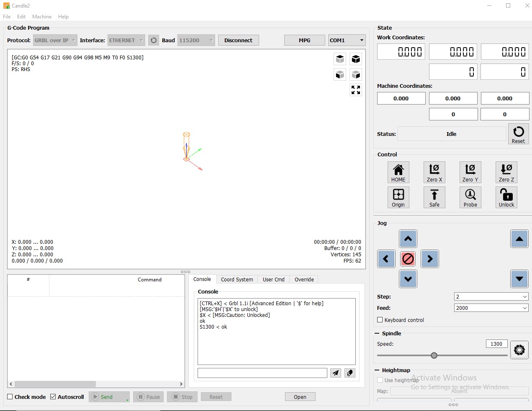
Task: Zero the X axis
Action: [434, 172]
